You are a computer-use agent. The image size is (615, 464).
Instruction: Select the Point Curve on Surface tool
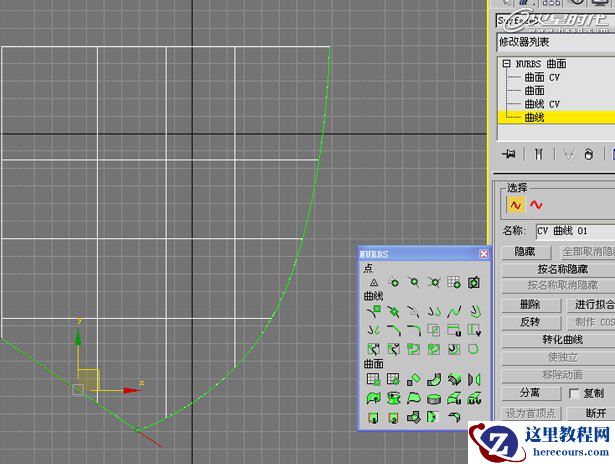point(433,349)
